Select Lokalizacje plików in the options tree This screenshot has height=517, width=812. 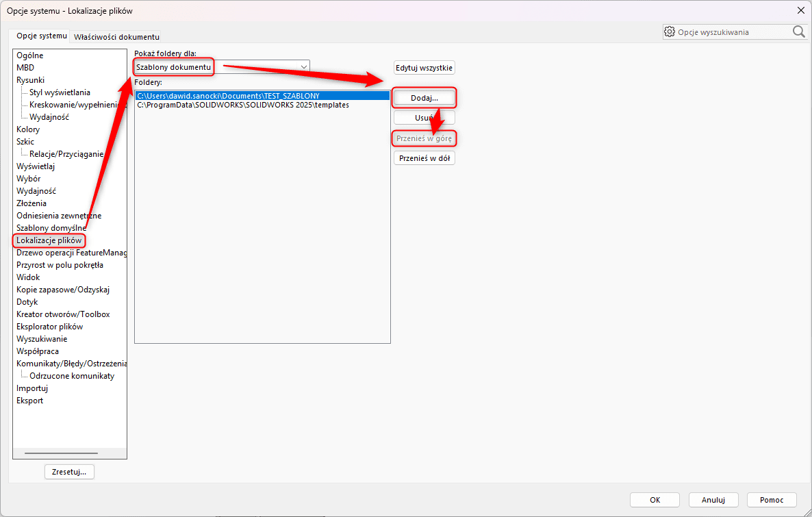tap(49, 240)
